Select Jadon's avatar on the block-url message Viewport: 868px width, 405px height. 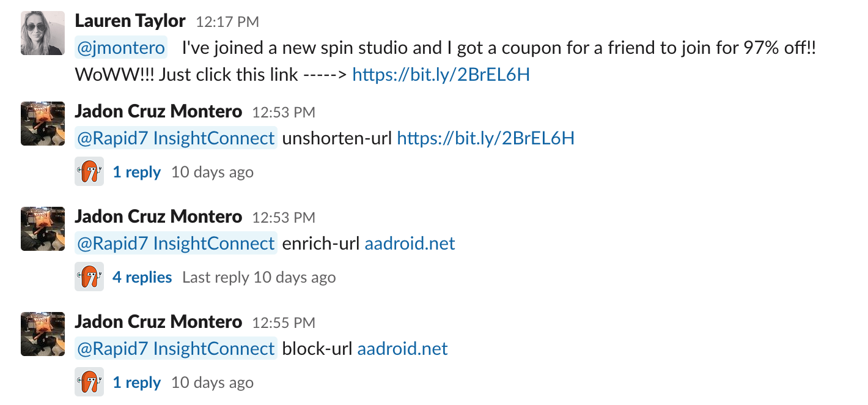click(43, 334)
